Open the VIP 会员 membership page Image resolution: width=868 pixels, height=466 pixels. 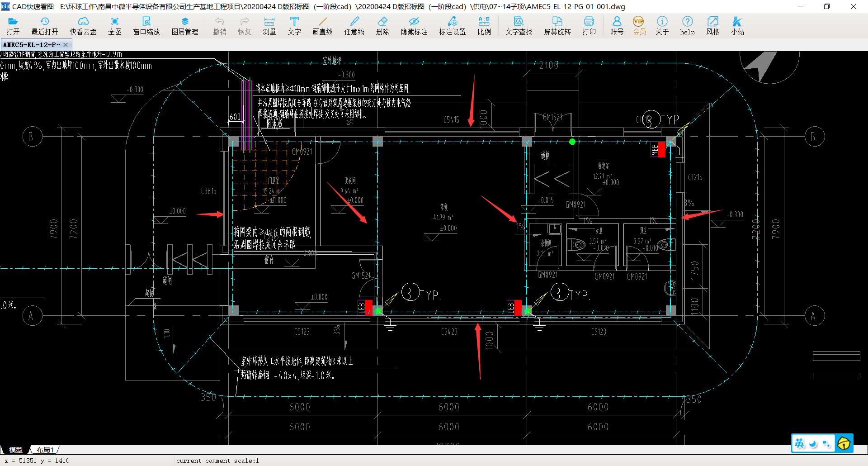pyautogui.click(x=639, y=26)
